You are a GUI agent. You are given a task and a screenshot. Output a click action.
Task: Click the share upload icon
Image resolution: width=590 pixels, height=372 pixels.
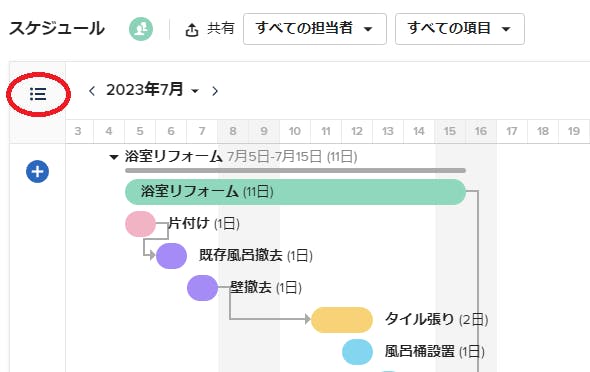pyautogui.click(x=192, y=30)
